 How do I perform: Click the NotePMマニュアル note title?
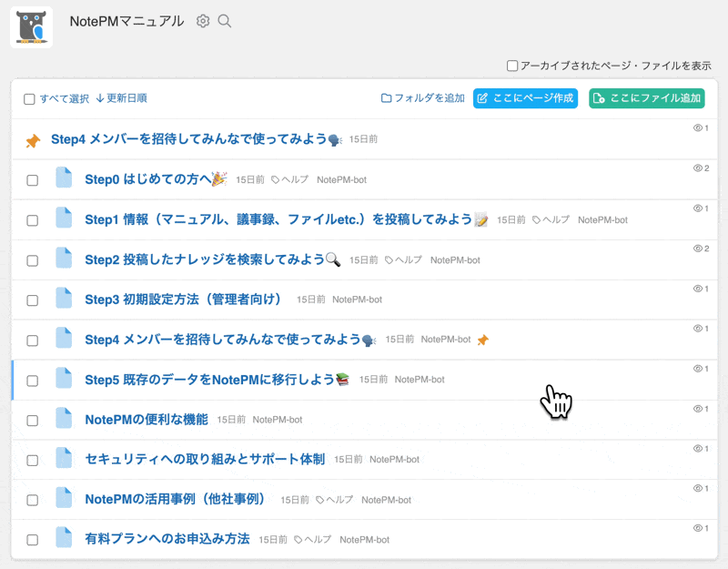pyautogui.click(x=126, y=21)
